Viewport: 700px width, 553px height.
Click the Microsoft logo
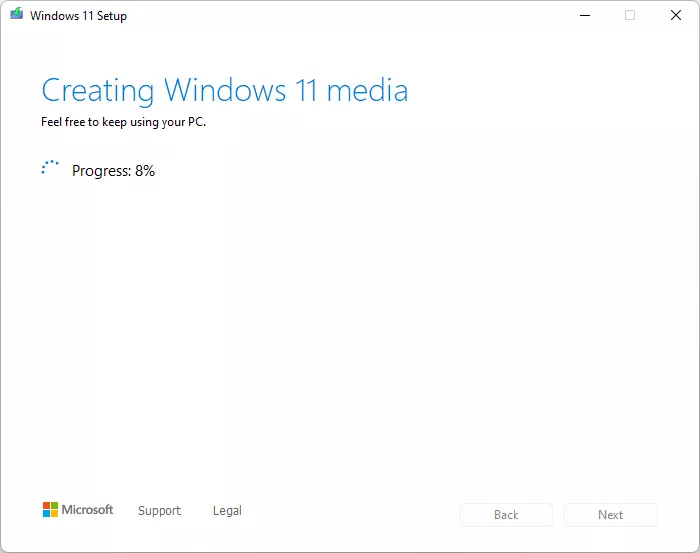click(78, 509)
